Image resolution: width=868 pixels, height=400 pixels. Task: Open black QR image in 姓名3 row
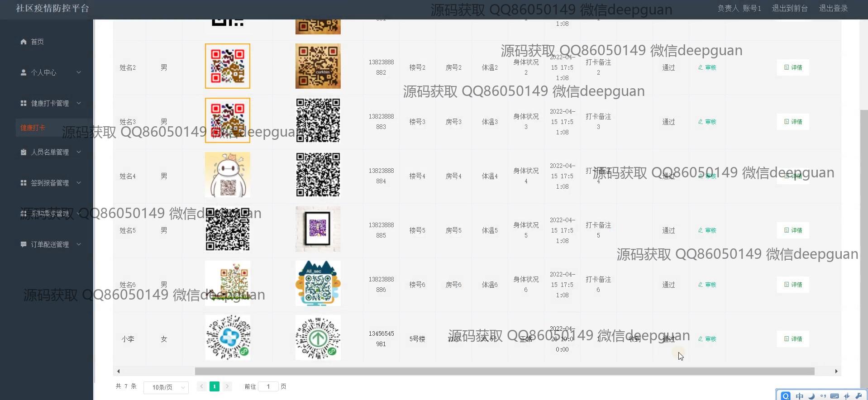tap(318, 120)
